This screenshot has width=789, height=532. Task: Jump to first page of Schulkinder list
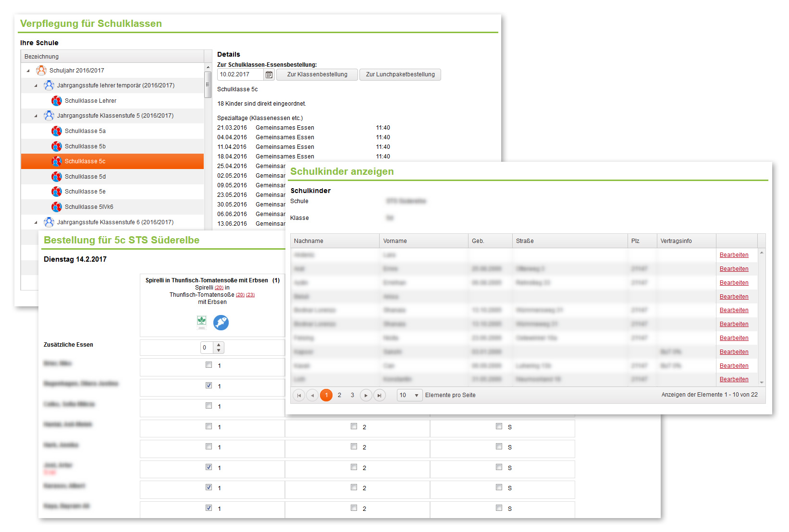tap(299, 395)
